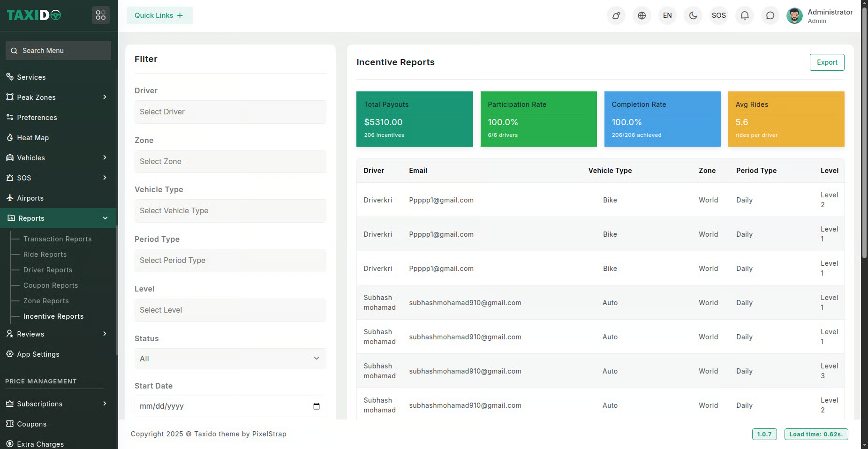Click the SOS button in top bar
The width and height of the screenshot is (868, 449).
tap(718, 15)
